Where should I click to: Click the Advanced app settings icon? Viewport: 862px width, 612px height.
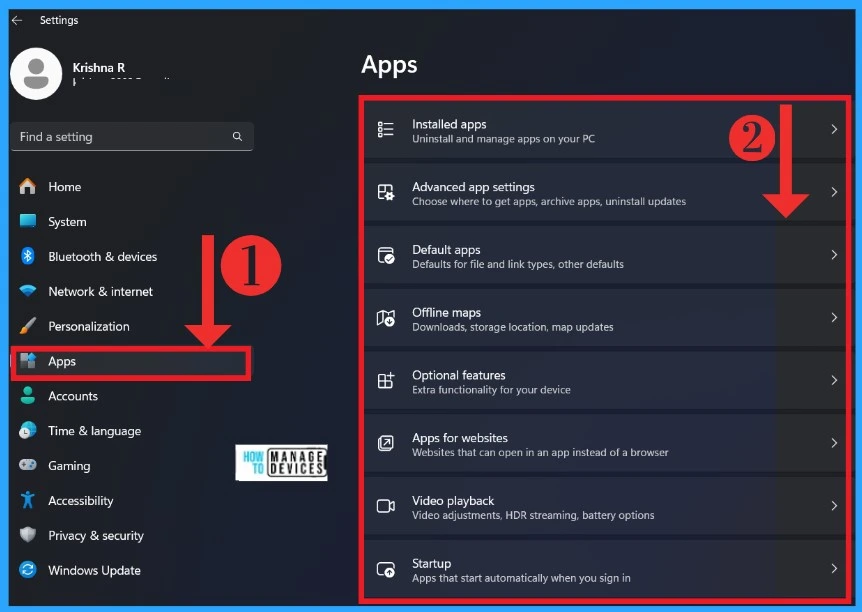tap(386, 193)
